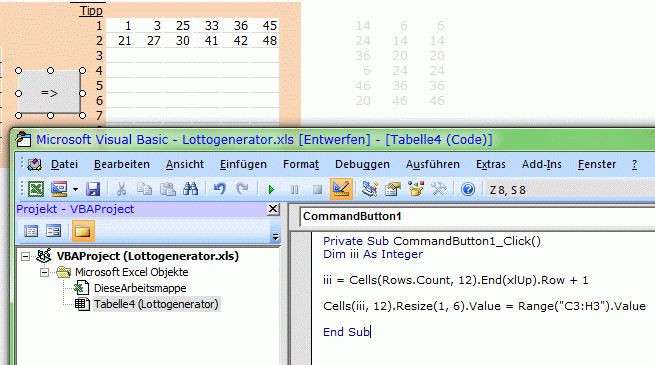Open the Einfügen menu

click(x=243, y=165)
